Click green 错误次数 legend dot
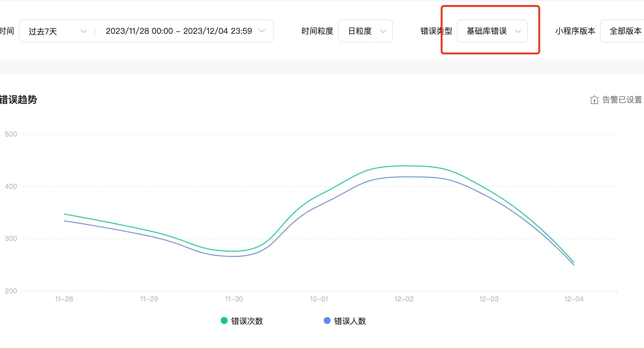The height and width of the screenshot is (348, 644). (224, 321)
